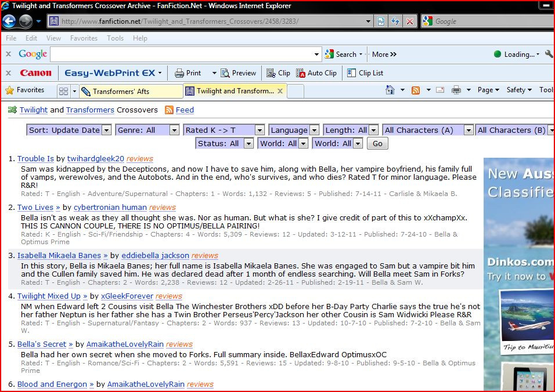Click the browser Forward arrow button
The width and height of the screenshot is (555, 392).
click(26, 21)
